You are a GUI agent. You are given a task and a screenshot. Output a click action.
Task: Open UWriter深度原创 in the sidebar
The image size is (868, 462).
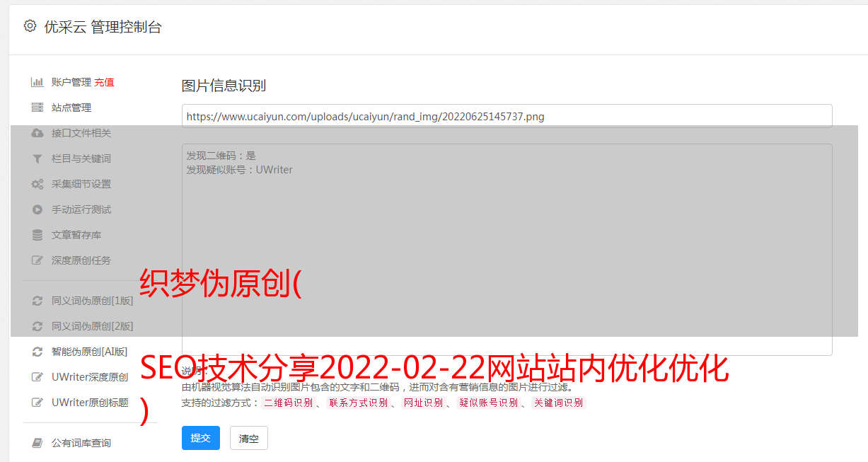(90, 377)
